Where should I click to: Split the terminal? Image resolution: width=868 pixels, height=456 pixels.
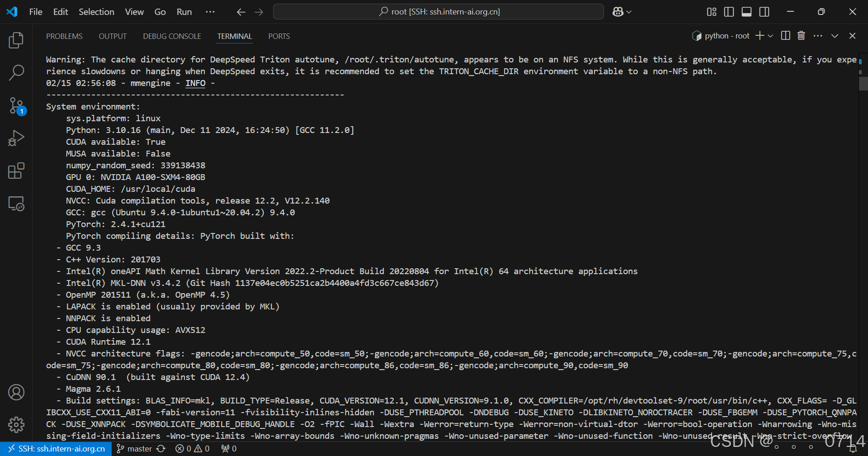786,36
